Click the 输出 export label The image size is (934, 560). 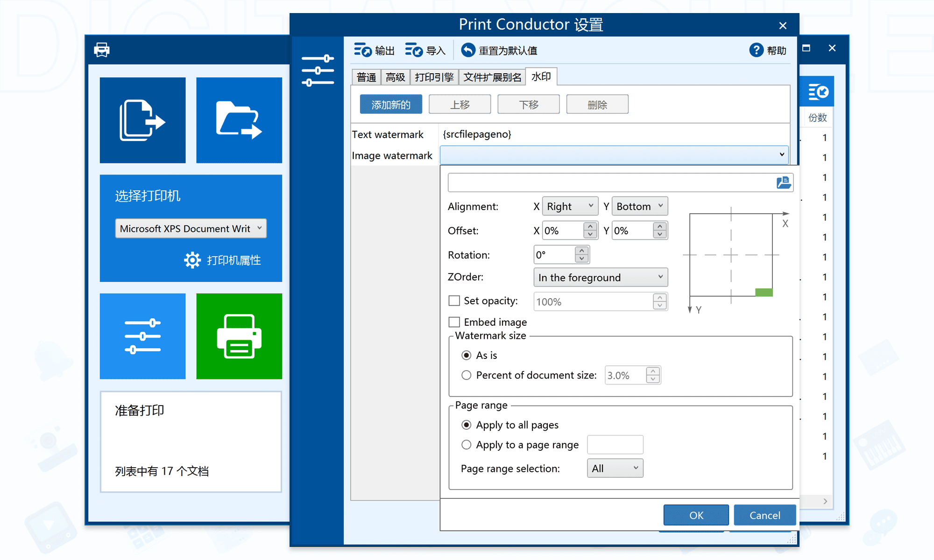(x=385, y=50)
